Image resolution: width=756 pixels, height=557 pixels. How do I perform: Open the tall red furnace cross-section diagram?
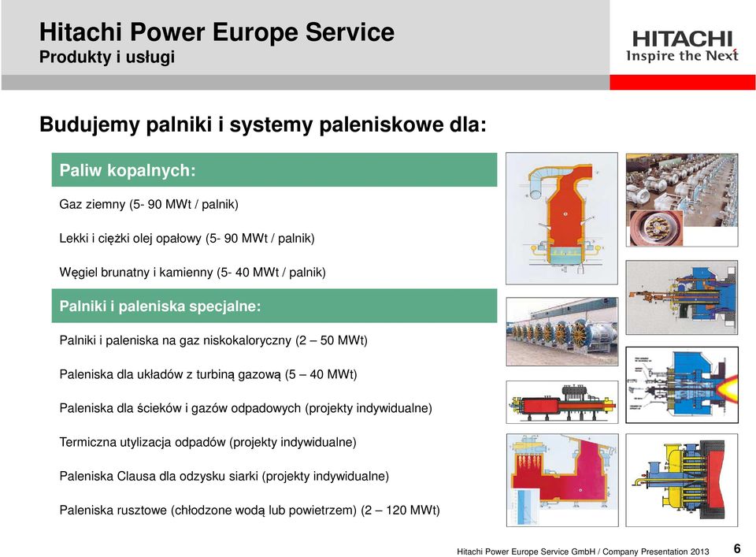[x=561, y=218]
